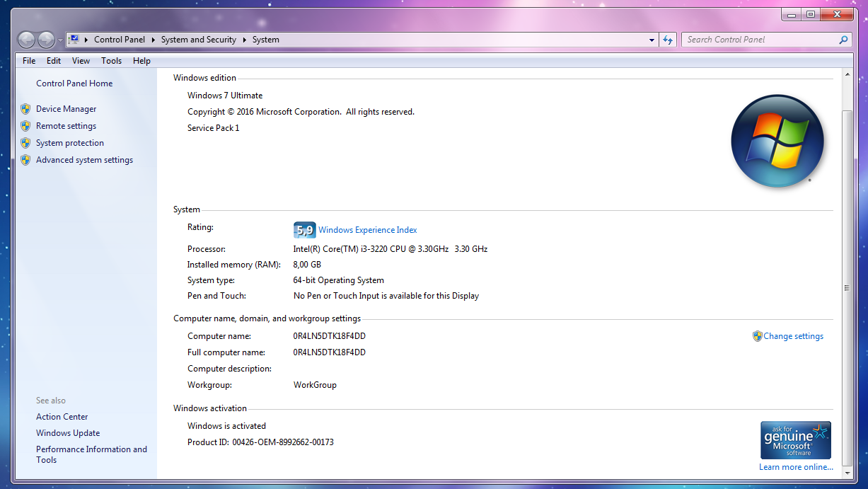Open the Tools menu
The image size is (868, 489).
click(111, 61)
